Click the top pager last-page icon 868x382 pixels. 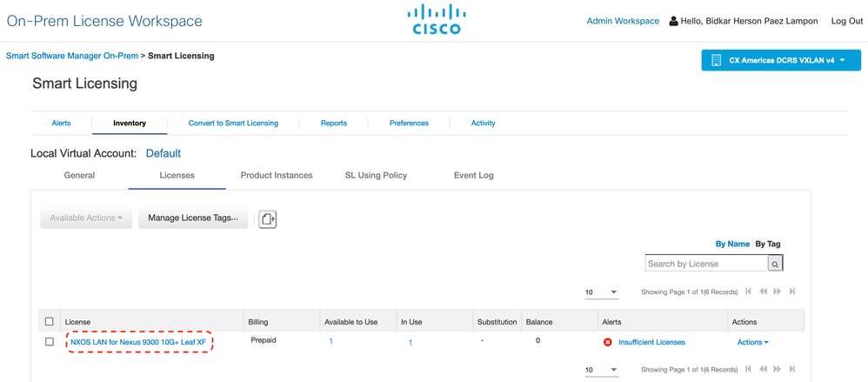792,292
